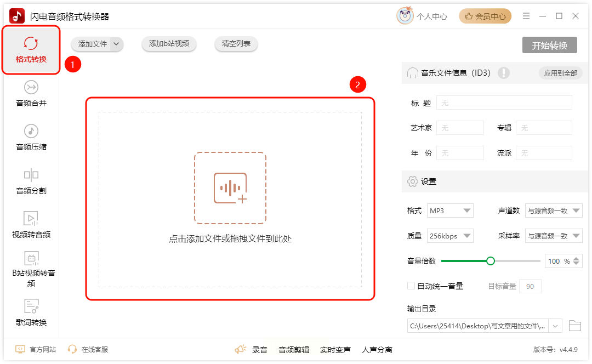
Task: Open the hamburger menu icon
Action: pos(526,16)
